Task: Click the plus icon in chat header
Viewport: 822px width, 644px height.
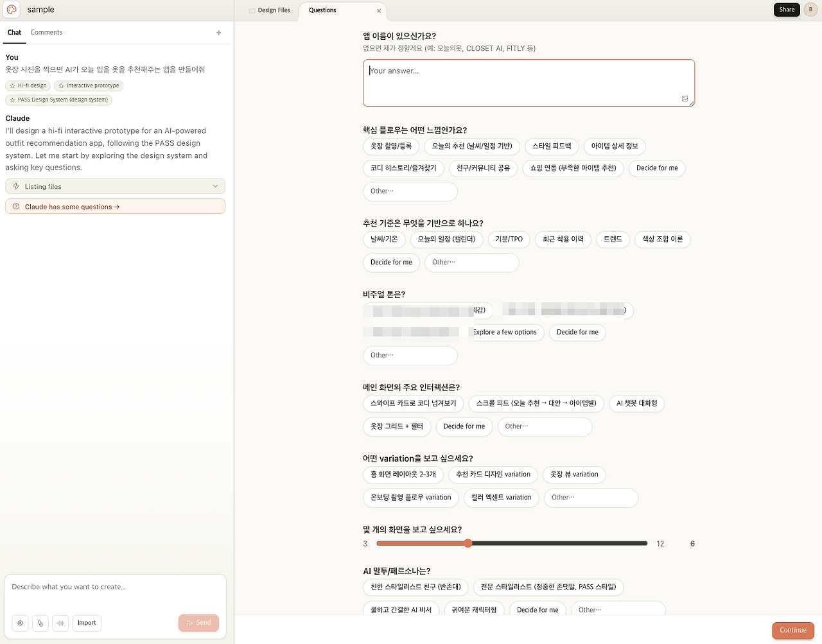Action: pyautogui.click(x=219, y=33)
